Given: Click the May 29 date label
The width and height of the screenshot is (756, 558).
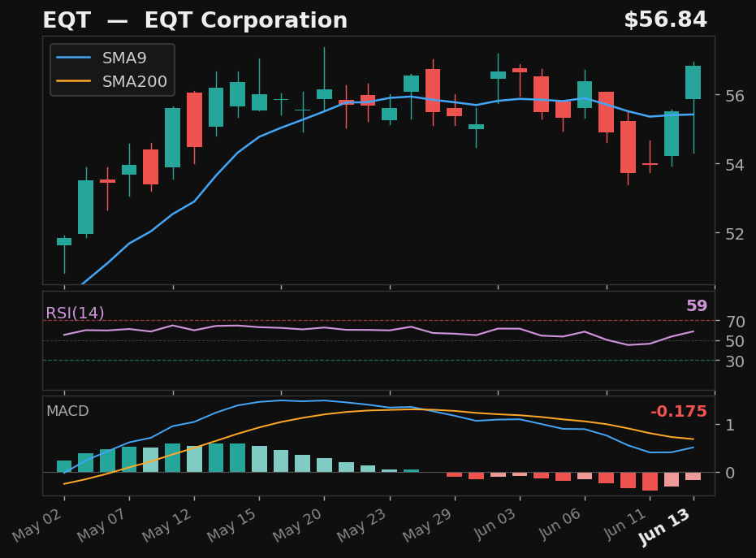Looking at the screenshot, I should pos(428,525).
